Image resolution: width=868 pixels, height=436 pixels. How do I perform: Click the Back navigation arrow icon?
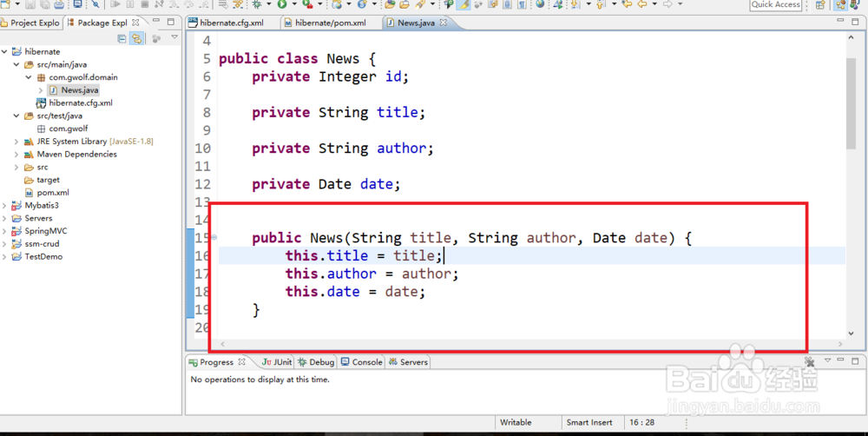[x=642, y=4]
